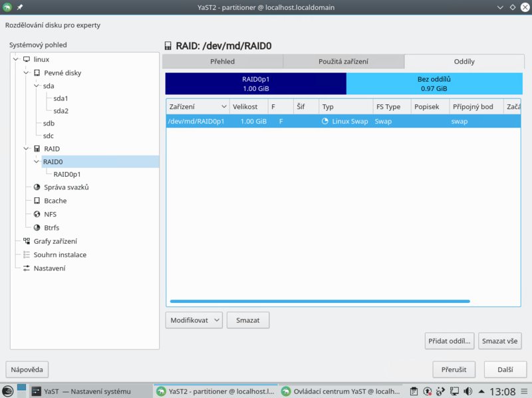The image size is (532, 398).
Task: Click the Smazat vše button
Action: pos(500,341)
